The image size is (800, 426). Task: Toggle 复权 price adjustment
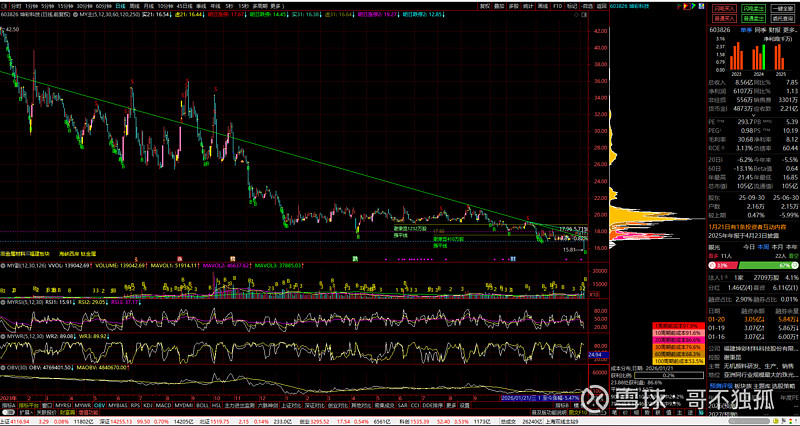(x=485, y=5)
